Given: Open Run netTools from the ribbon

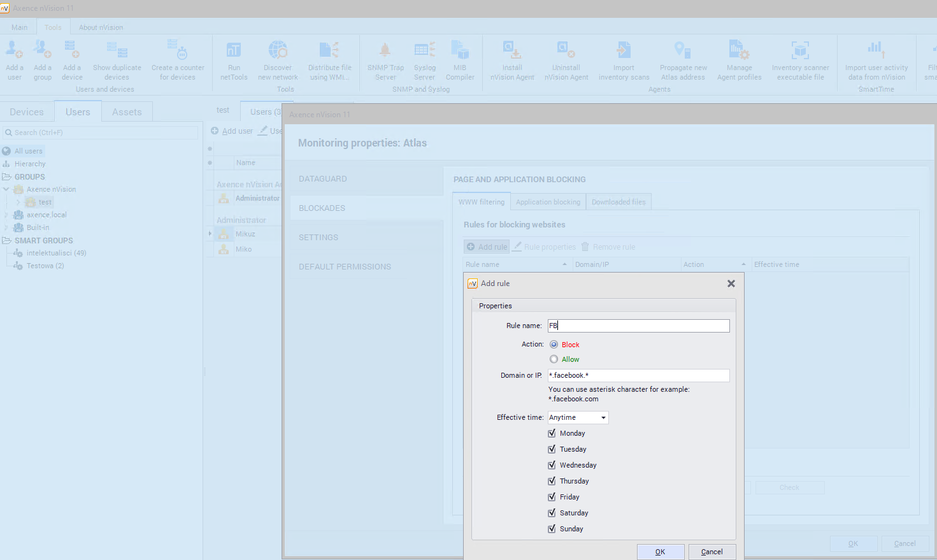Looking at the screenshot, I should pos(234,61).
